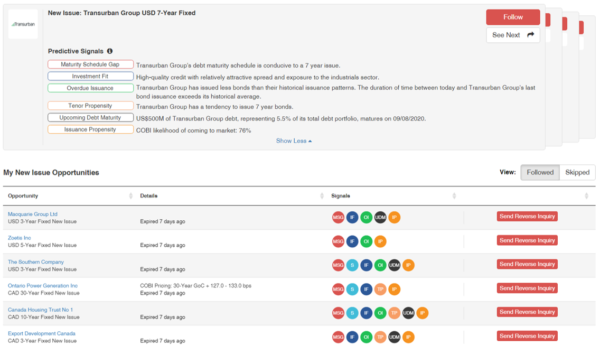Click the Tenor Propensity signal tag
The width and height of the screenshot is (600, 364).
pos(90,106)
